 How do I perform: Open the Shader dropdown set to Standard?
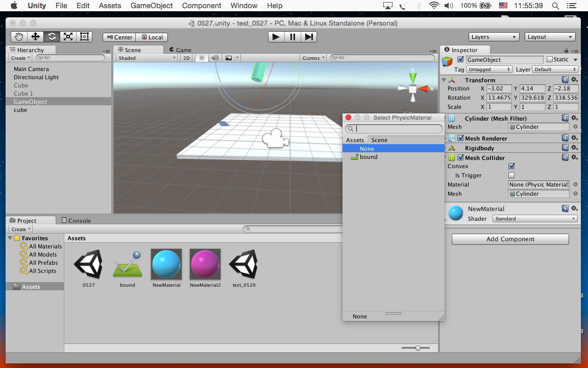(534, 219)
